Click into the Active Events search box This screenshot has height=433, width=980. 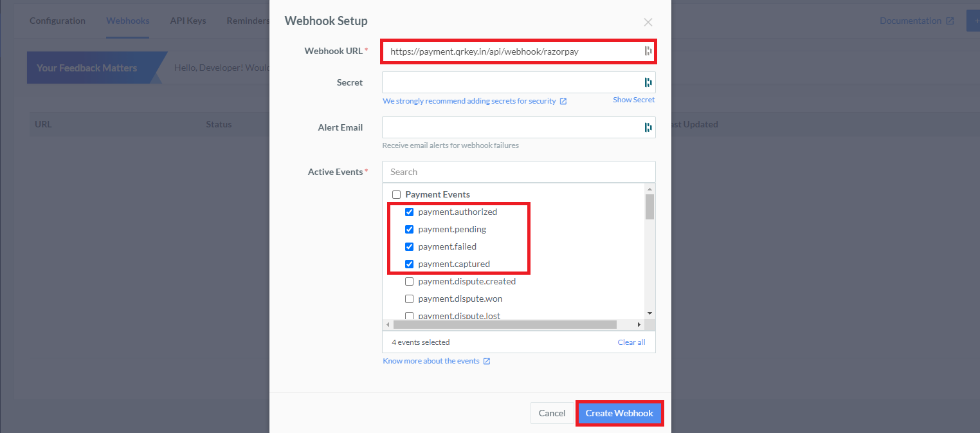(518, 171)
